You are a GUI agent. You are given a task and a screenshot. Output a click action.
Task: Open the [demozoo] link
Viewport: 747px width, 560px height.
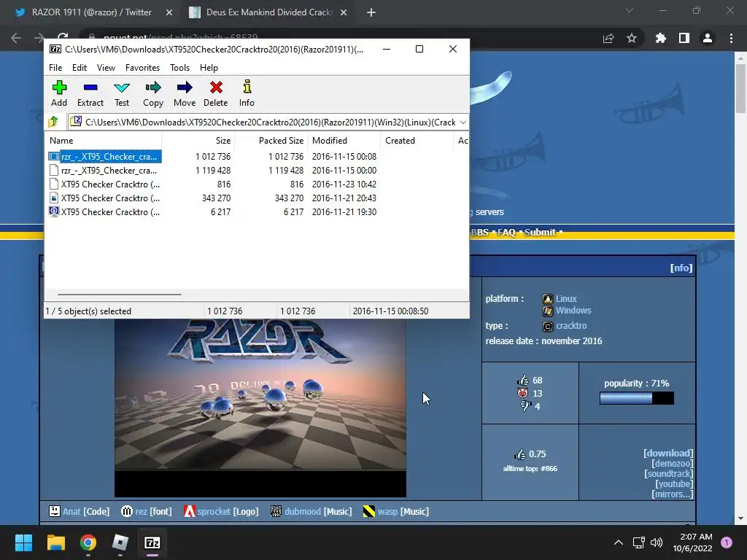tap(672, 463)
